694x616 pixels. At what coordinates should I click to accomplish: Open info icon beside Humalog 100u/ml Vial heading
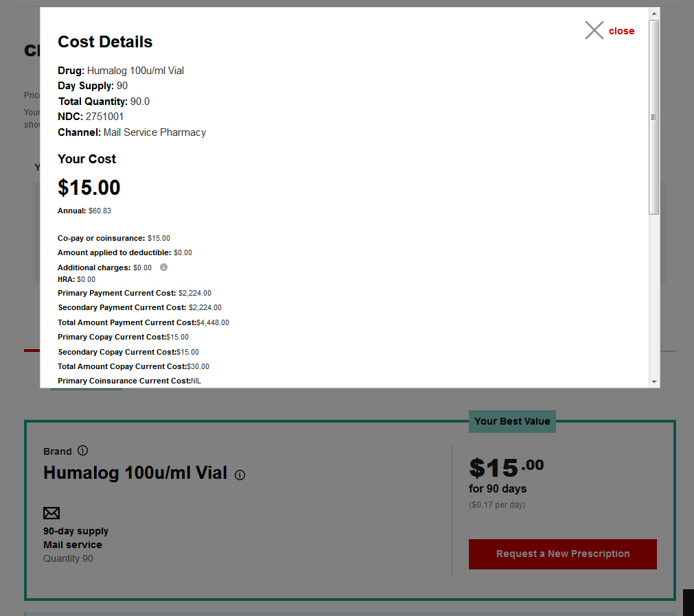pos(240,475)
